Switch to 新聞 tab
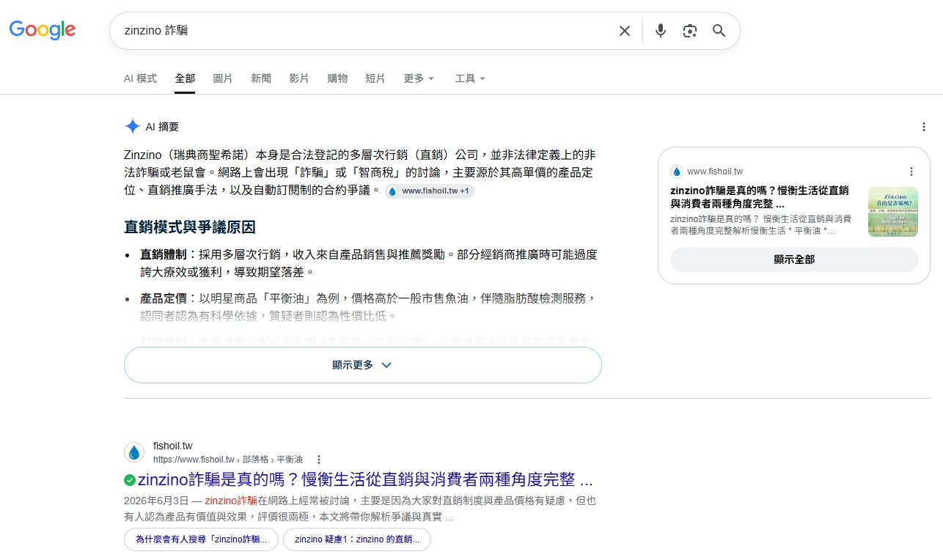This screenshot has width=943, height=560. click(261, 78)
